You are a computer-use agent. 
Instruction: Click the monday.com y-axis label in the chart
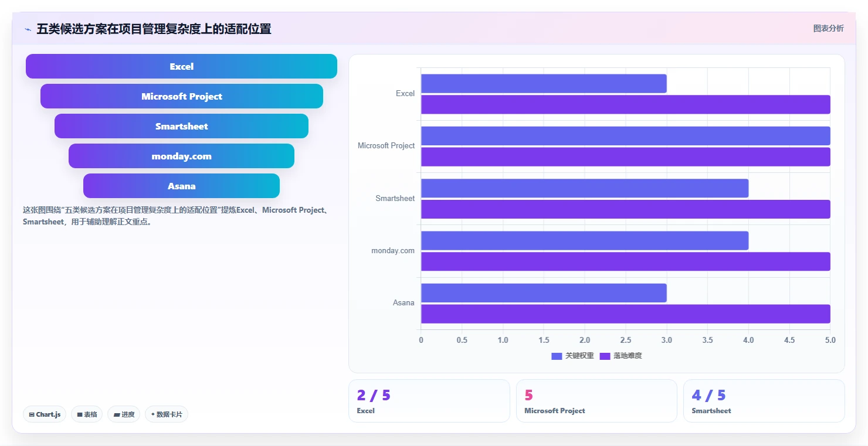[x=393, y=251]
